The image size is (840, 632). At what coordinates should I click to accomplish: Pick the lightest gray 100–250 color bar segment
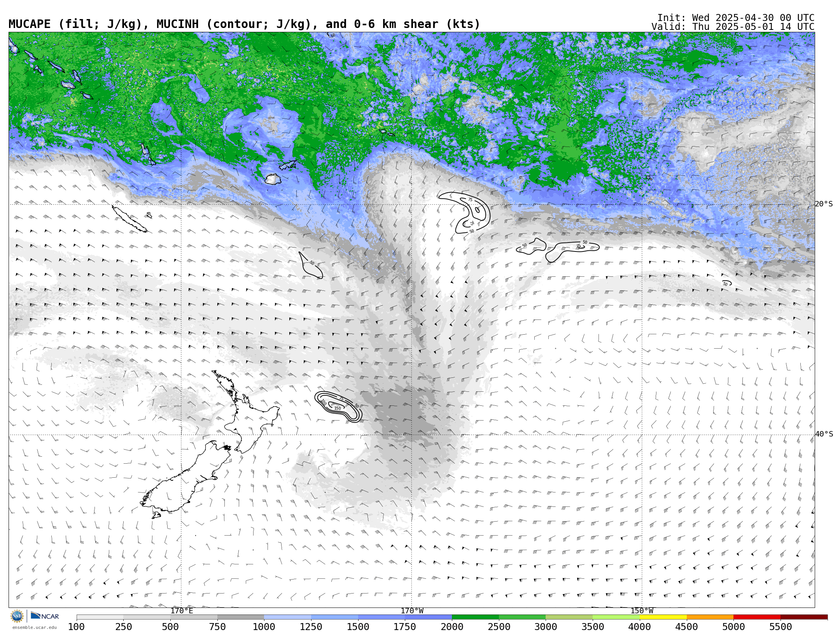pyautogui.click(x=100, y=617)
